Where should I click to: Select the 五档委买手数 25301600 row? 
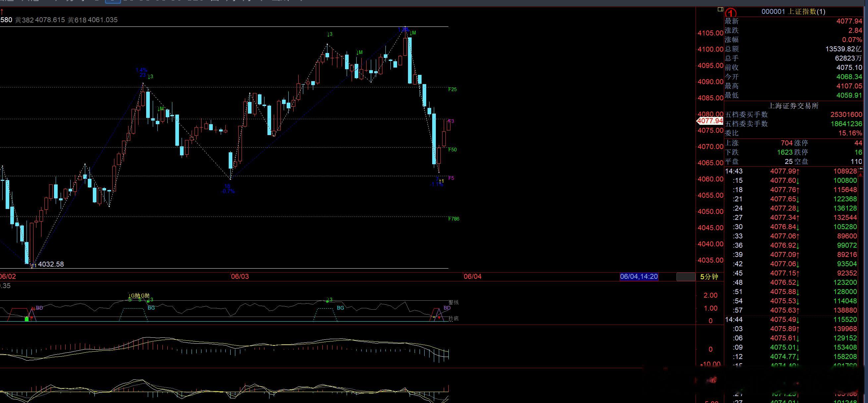coord(793,115)
